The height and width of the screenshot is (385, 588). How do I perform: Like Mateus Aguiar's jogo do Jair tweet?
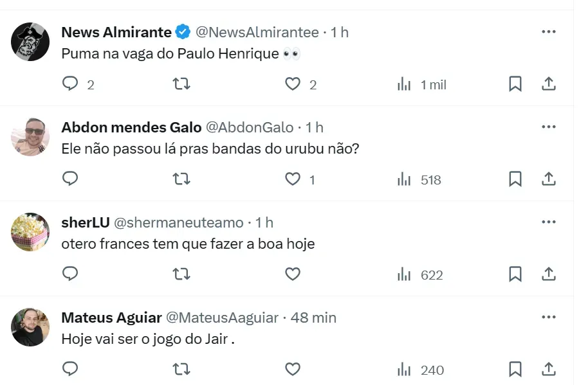[x=293, y=370]
